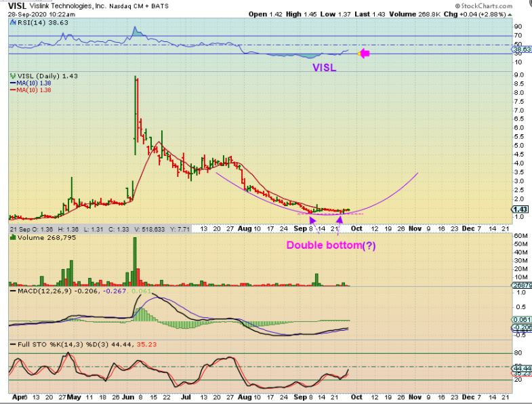Screen dimensions: 532x404
Task: Click the 0.061 MACD histogram tag on axis
Action: click(x=523, y=320)
